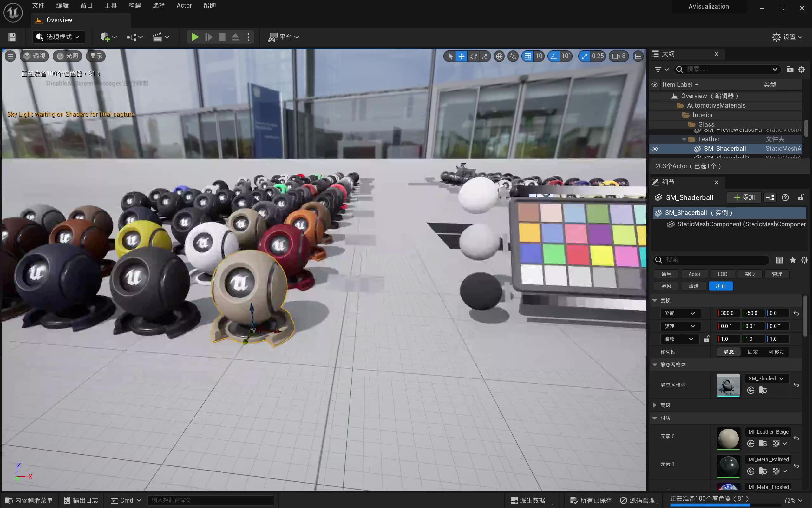Open the 内容侧滑菜单 content drawer
The image size is (812, 508).
(29, 500)
